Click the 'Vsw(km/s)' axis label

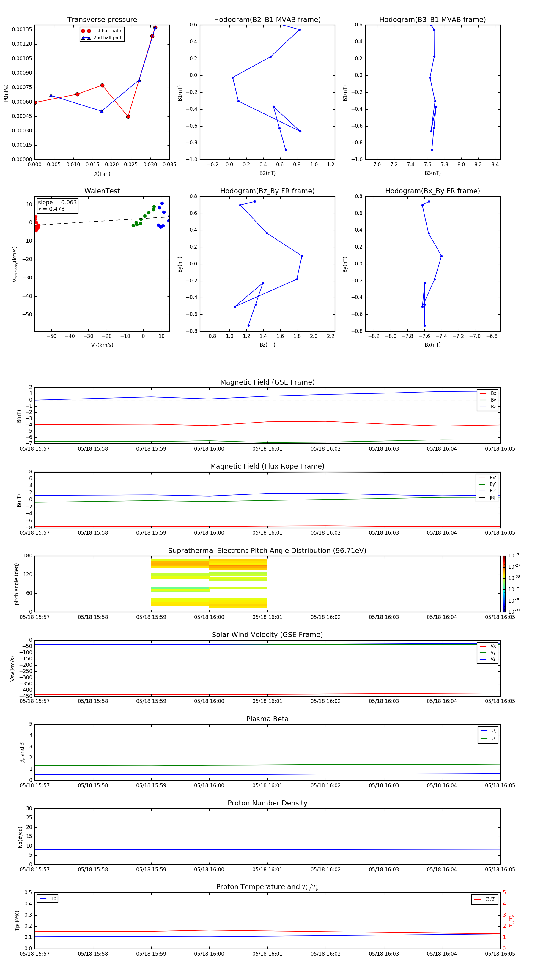click(12, 668)
